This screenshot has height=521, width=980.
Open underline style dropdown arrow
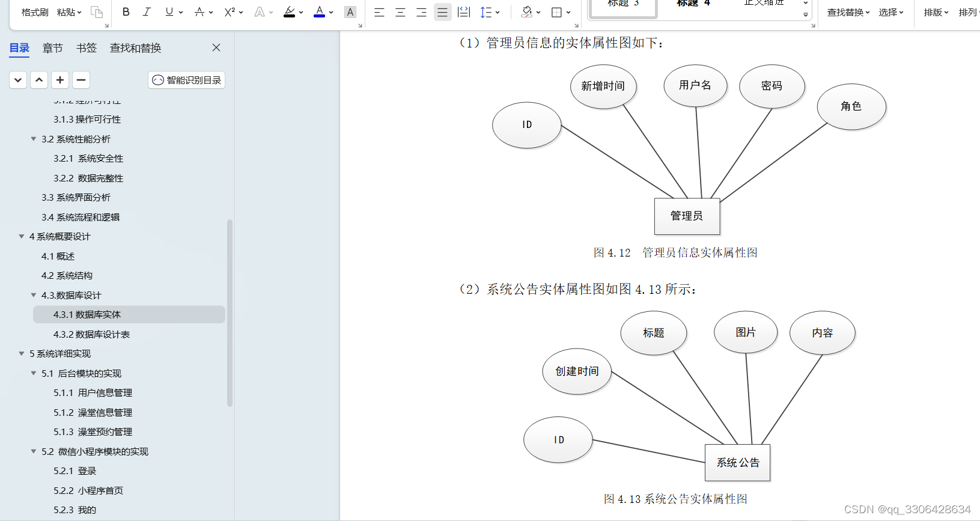(x=181, y=13)
